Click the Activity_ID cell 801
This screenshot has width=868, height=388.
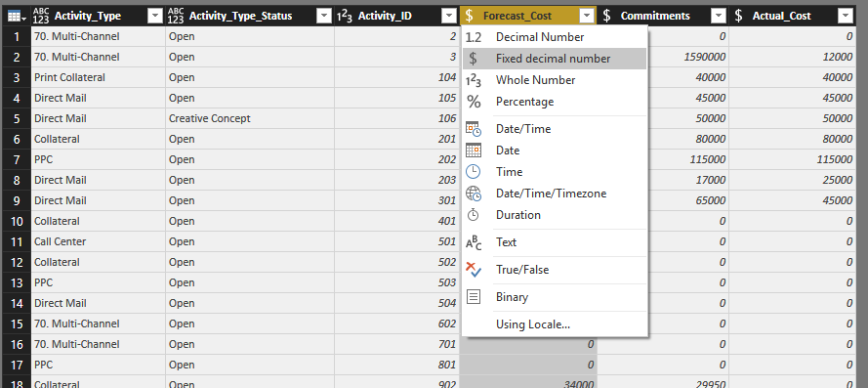(396, 365)
